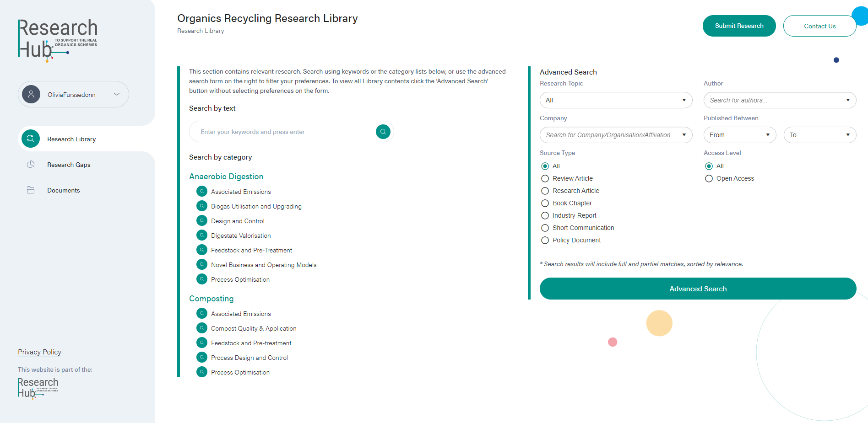868x423 pixels.
Task: Select Short Communication source type
Action: pyautogui.click(x=545, y=228)
